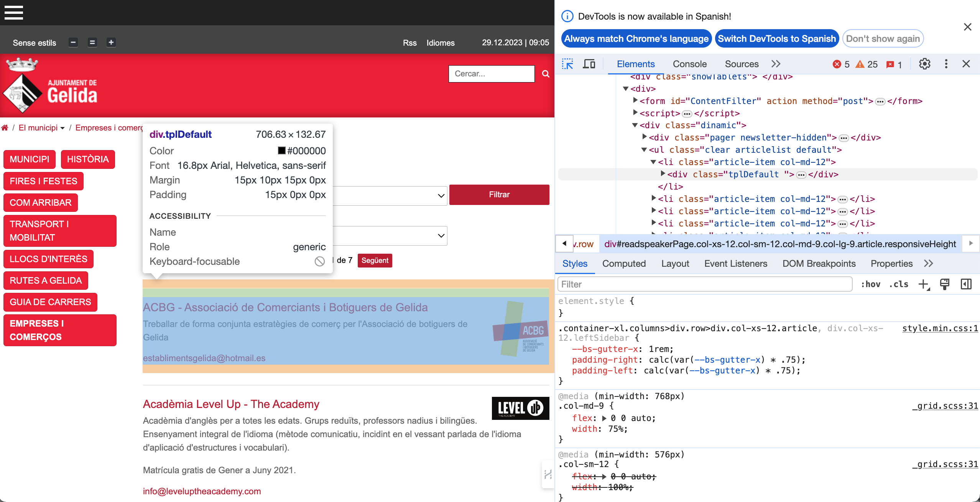980x502 pixels.
Task: Toggle device emulation mode
Action: point(589,64)
